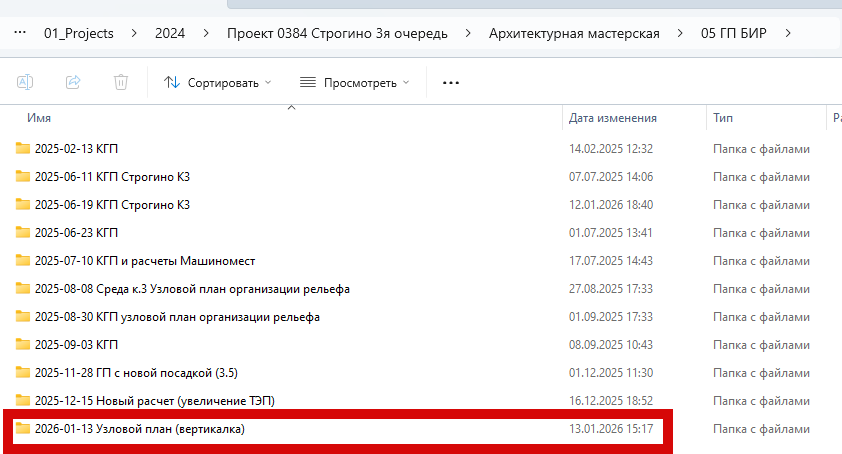Select folder 2025-02-13 КГП
Image resolution: width=842 pixels, height=454 pixels.
[x=76, y=149]
